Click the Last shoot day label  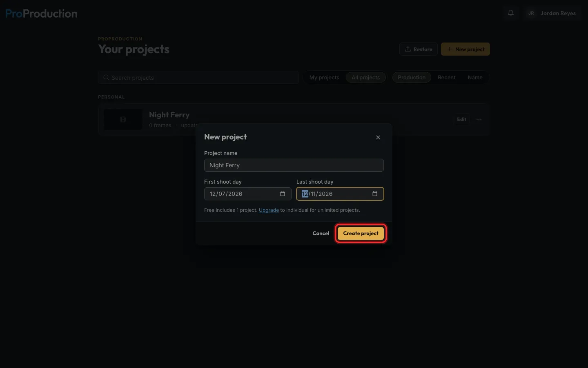pyautogui.click(x=315, y=182)
